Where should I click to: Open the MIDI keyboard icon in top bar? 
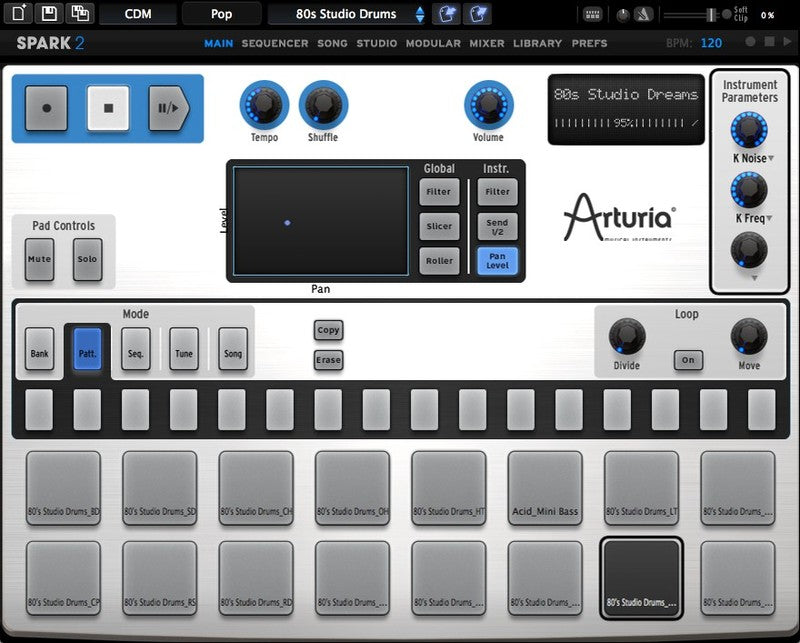coord(592,15)
